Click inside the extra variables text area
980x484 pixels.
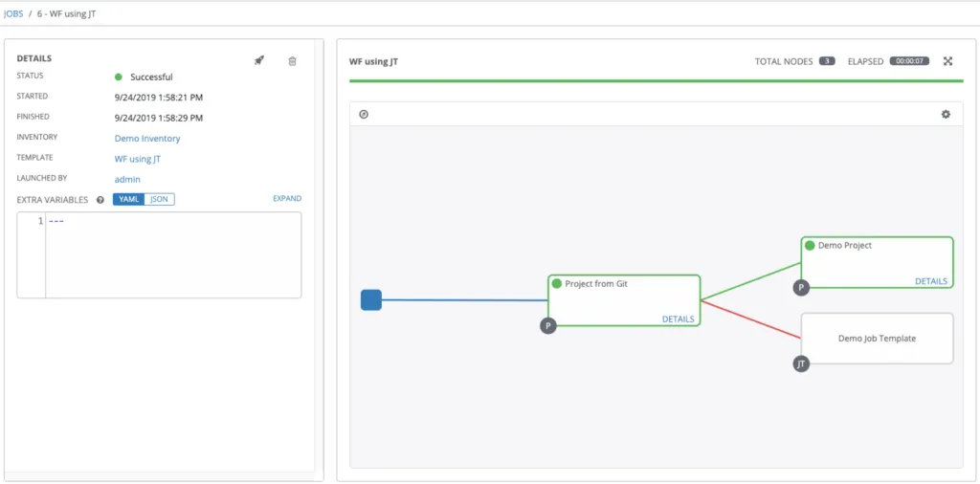click(x=172, y=254)
